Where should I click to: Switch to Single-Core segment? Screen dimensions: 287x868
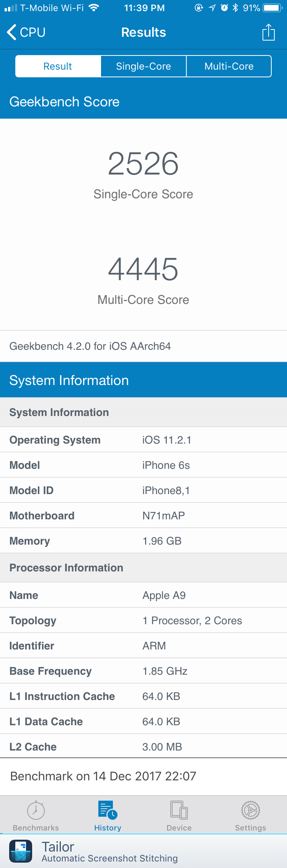(x=143, y=66)
